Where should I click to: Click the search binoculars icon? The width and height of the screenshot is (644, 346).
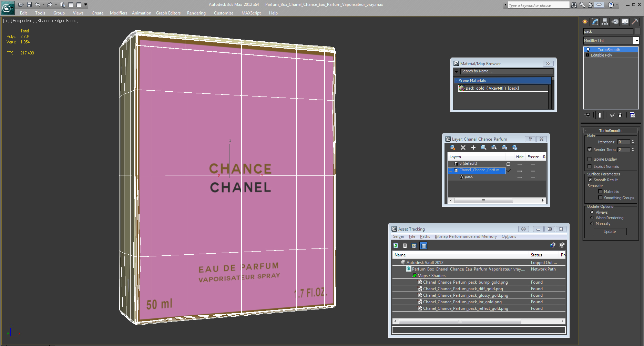pyautogui.click(x=574, y=5)
